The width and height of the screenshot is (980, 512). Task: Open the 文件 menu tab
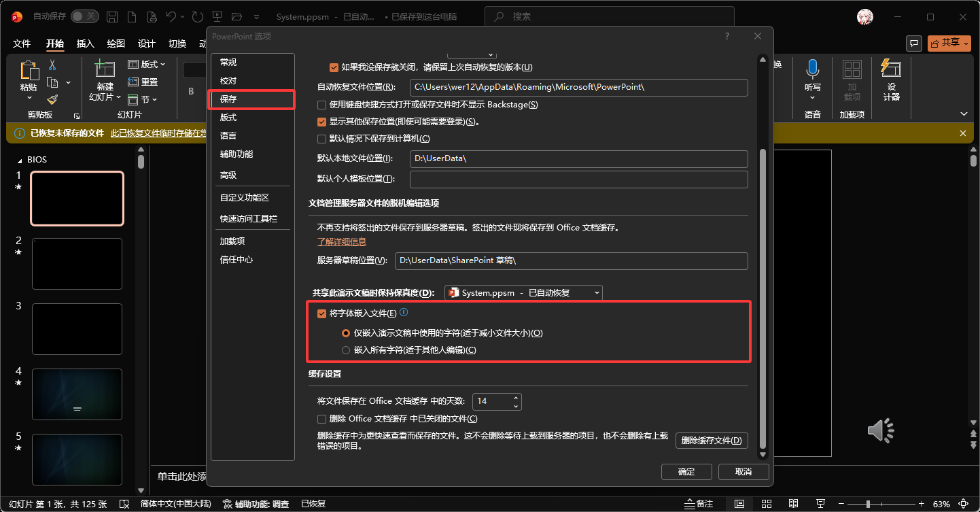22,44
